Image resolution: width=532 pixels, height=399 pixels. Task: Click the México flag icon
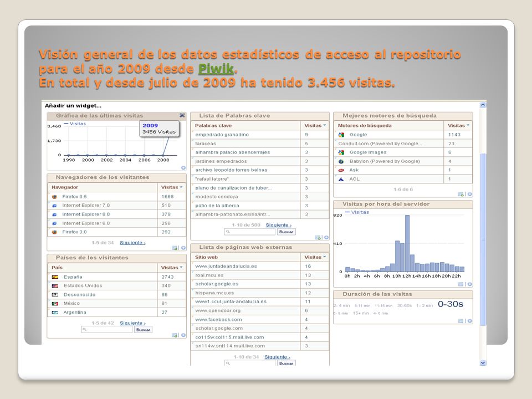[x=55, y=303]
